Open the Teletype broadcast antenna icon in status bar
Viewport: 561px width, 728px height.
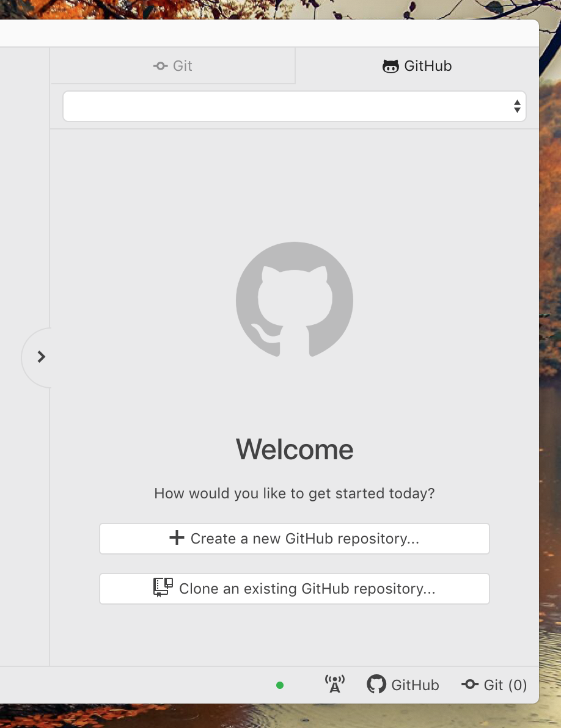(335, 684)
